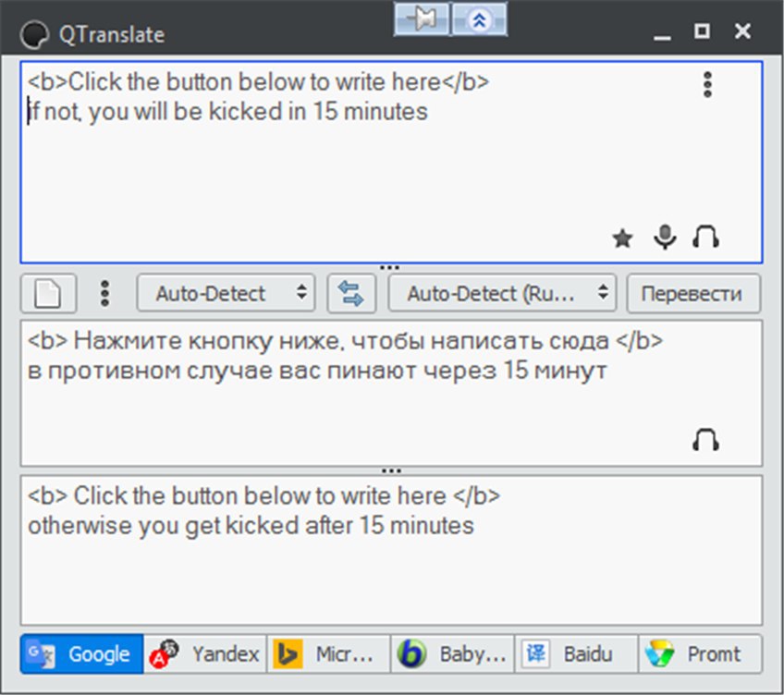The height and width of the screenshot is (695, 784).
Task: Add translation to favorites with star icon
Action: tap(622, 238)
